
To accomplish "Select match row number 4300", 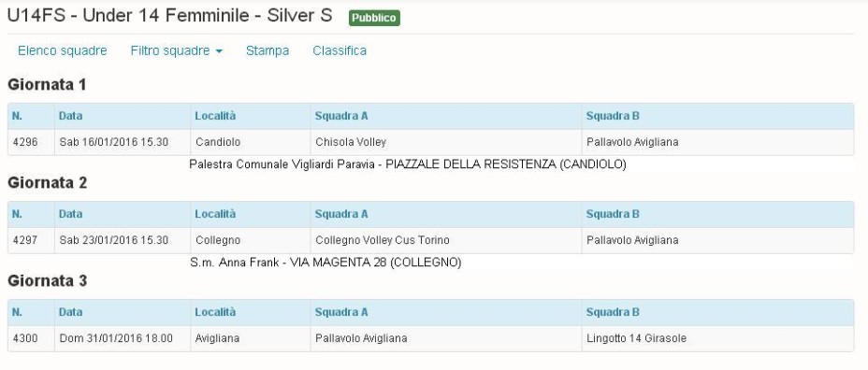I will point(430,338).
